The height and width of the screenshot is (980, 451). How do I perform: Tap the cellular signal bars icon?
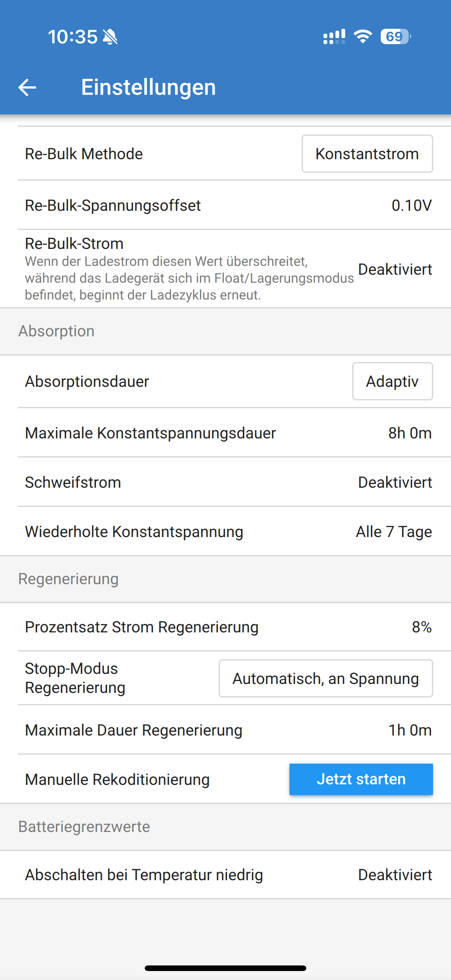[334, 37]
